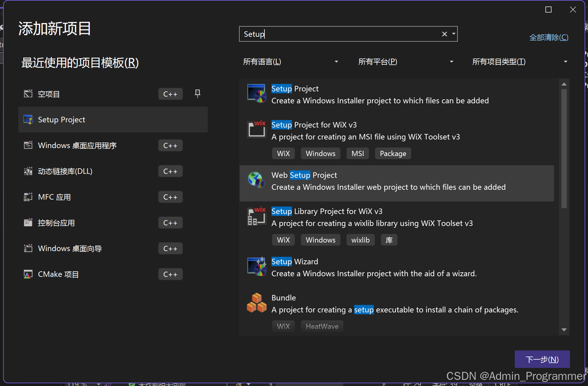Click the 全部清除(C) clear all link
The image size is (588, 386).
click(549, 37)
